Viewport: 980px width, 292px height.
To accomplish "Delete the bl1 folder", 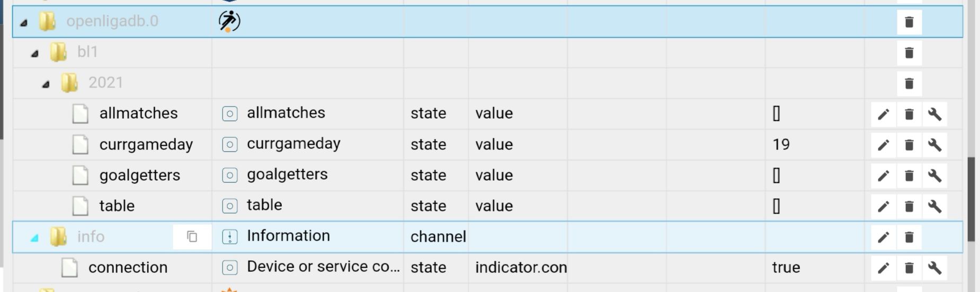I will (x=909, y=53).
